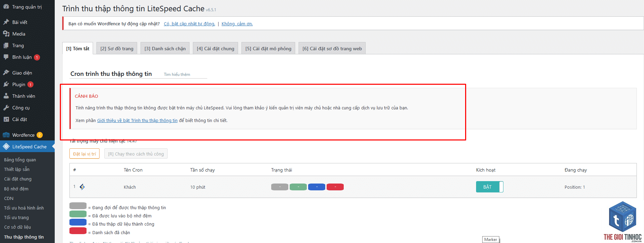Open the Tìm hiểu thêm link

point(177,75)
